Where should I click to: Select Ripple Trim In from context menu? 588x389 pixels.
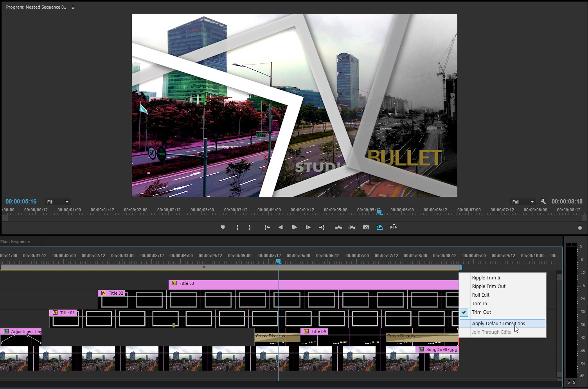502,278
